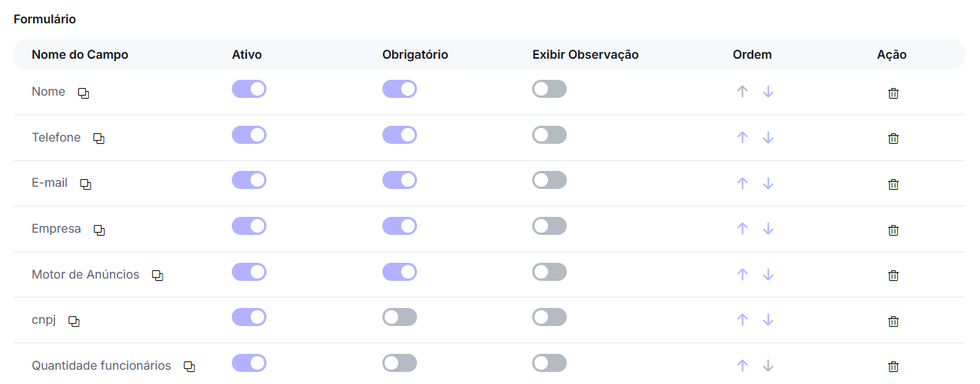
Task: Turn on Exibir Observação for Empresa
Action: pyautogui.click(x=549, y=226)
